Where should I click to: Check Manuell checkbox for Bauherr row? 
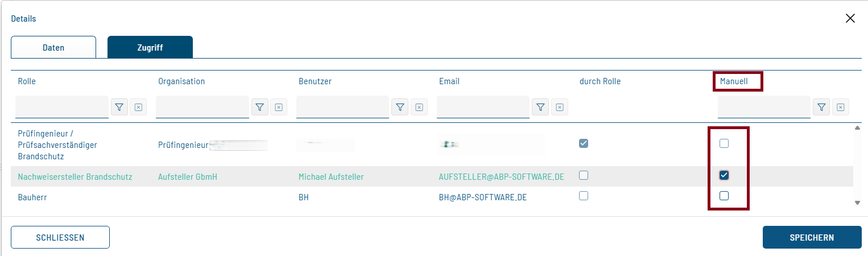pyautogui.click(x=724, y=196)
